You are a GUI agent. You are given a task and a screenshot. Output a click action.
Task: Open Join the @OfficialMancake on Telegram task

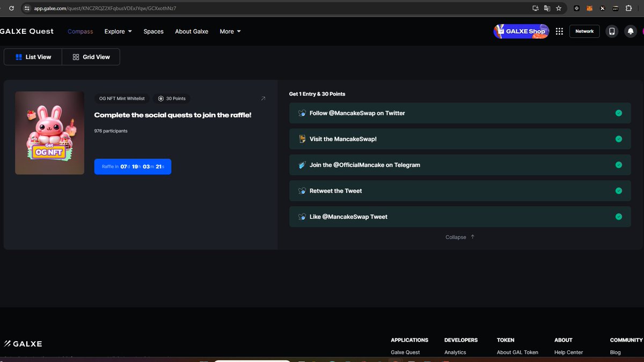point(460,165)
